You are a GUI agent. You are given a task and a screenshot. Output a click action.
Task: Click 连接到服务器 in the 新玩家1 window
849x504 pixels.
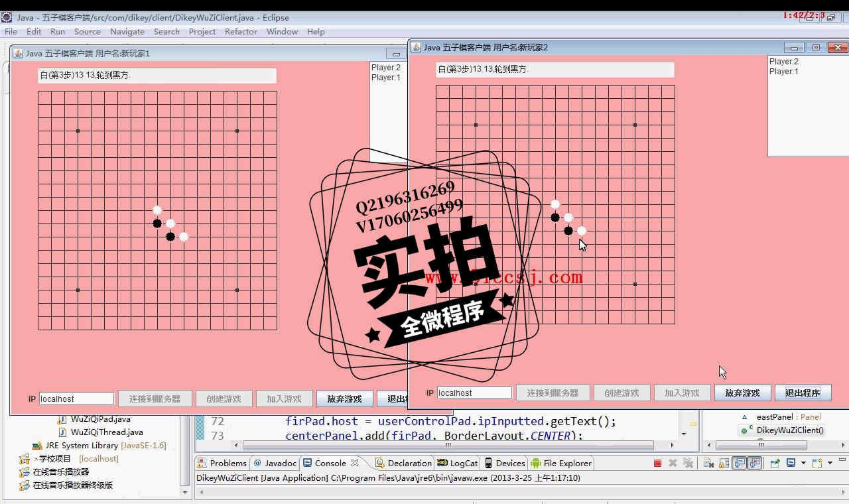(155, 399)
